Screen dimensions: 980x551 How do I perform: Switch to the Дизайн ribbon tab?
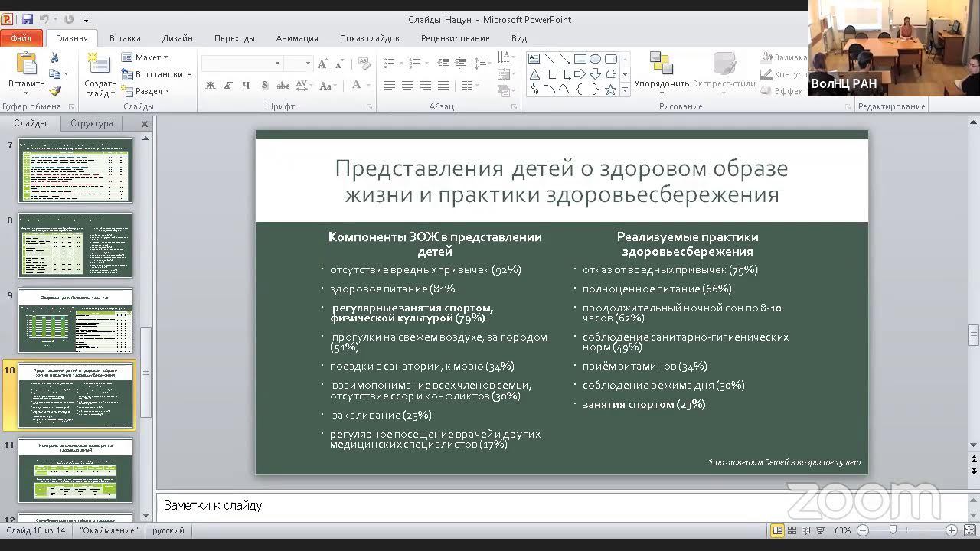pos(178,38)
